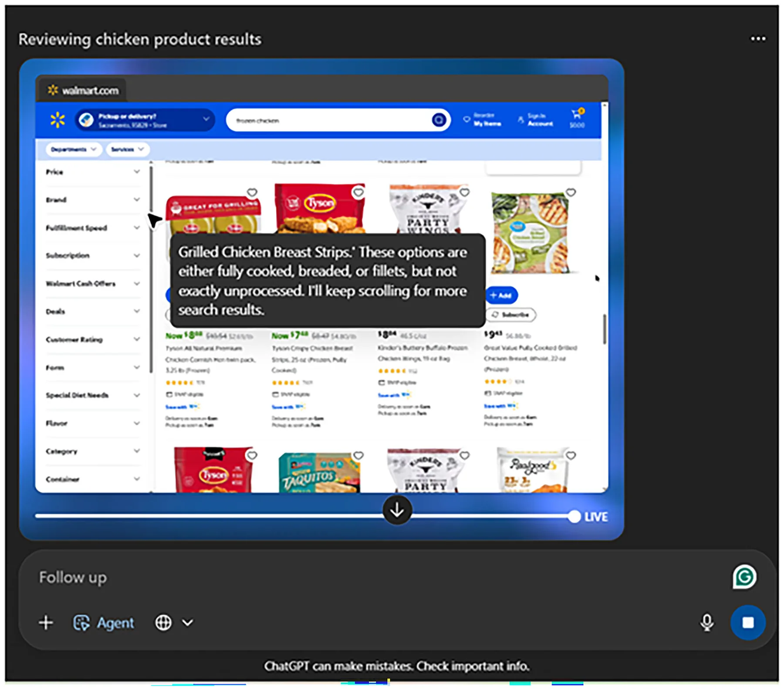The image size is (784, 689).
Task: Open the Departments menu
Action: 74,149
